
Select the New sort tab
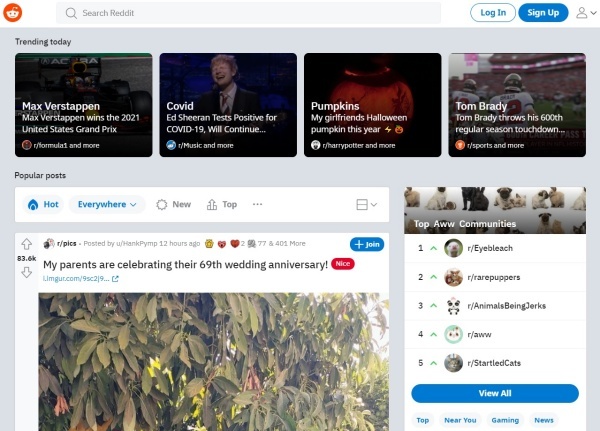(173, 204)
